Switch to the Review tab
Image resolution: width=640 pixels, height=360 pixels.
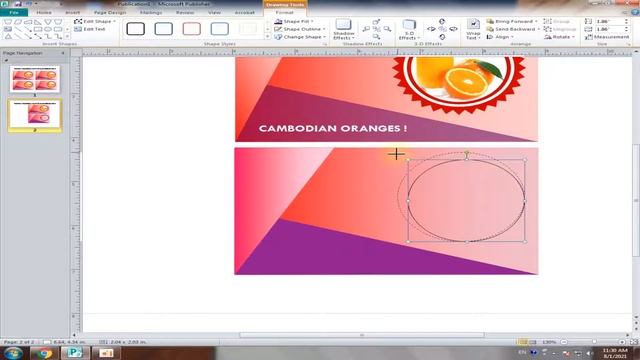[x=185, y=13]
